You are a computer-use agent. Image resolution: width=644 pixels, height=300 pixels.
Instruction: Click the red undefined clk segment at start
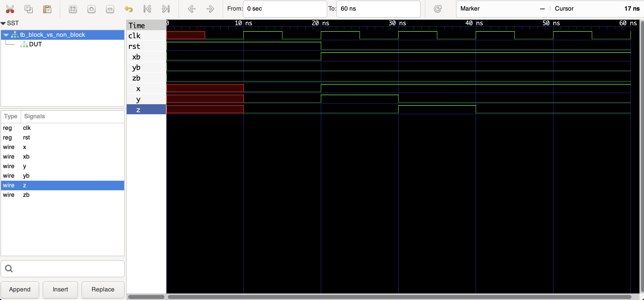pyautogui.click(x=186, y=35)
